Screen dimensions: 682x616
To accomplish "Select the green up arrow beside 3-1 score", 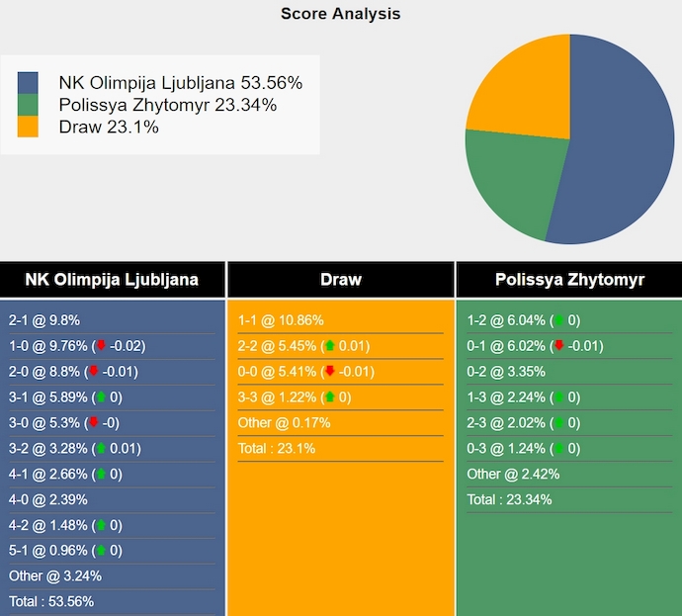I will coord(100,397).
